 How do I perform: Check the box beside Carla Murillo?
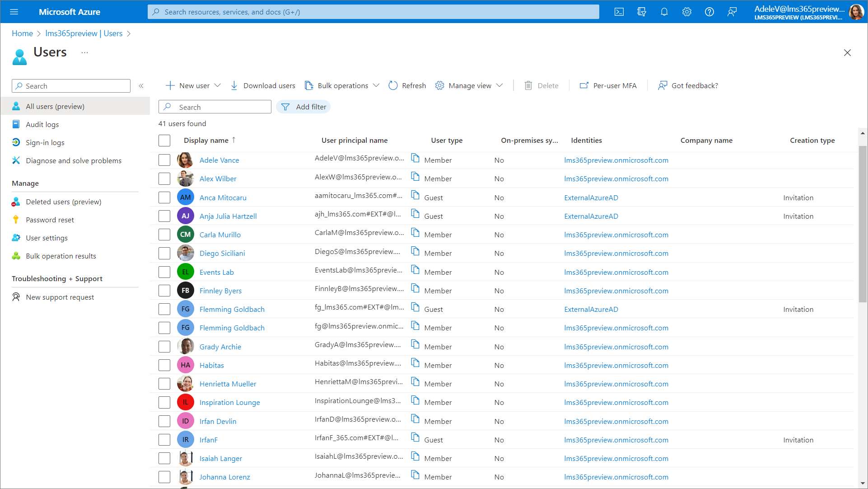pyautogui.click(x=164, y=235)
